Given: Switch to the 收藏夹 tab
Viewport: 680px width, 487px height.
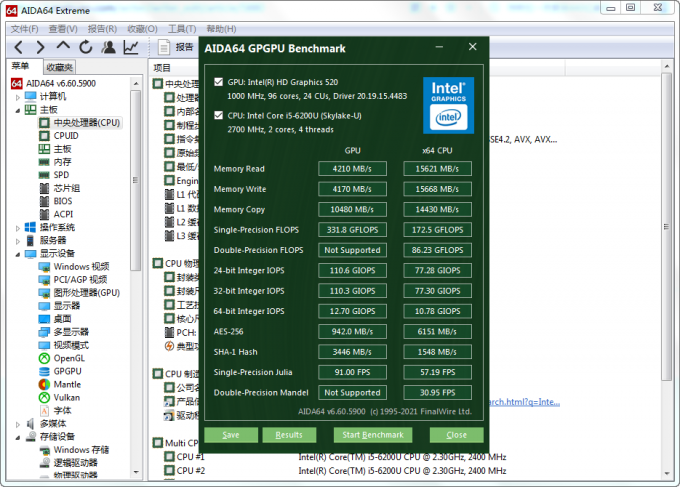Looking at the screenshot, I should (60, 66).
